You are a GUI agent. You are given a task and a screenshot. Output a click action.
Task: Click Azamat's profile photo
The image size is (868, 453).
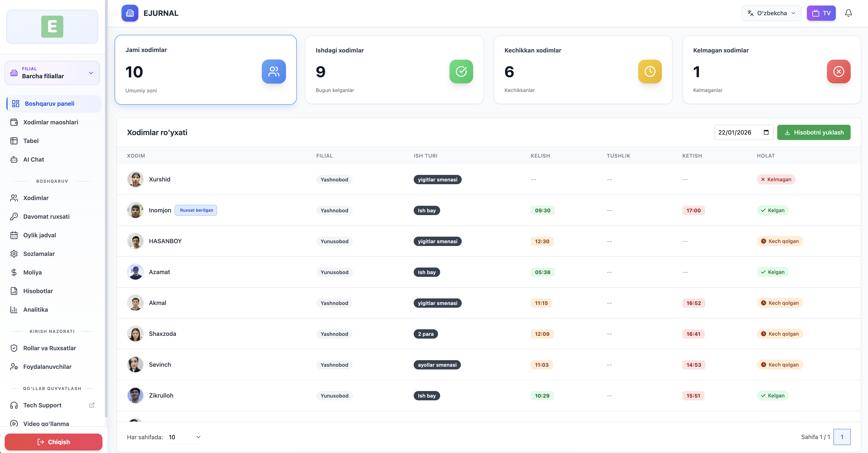135,272
